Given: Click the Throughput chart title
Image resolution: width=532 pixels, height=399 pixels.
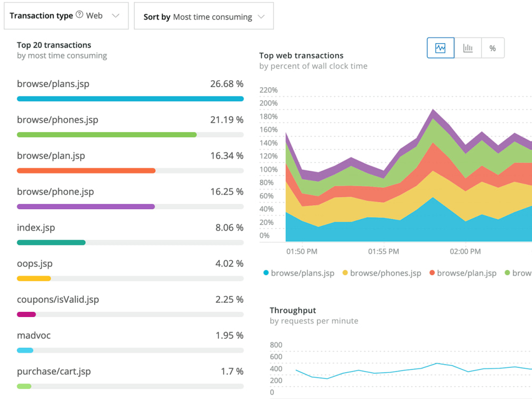Looking at the screenshot, I should tap(293, 311).
